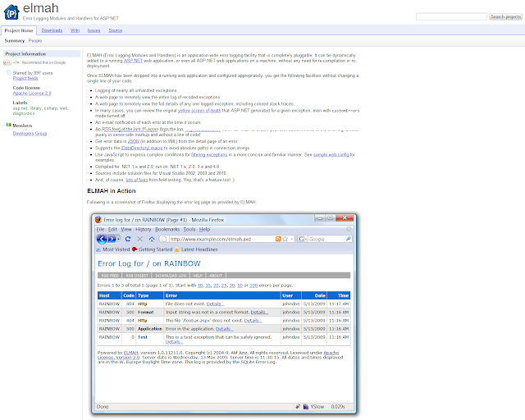Click the Error column header in log table
Image resolution: width=525 pixels, height=420 pixels.
click(222, 295)
